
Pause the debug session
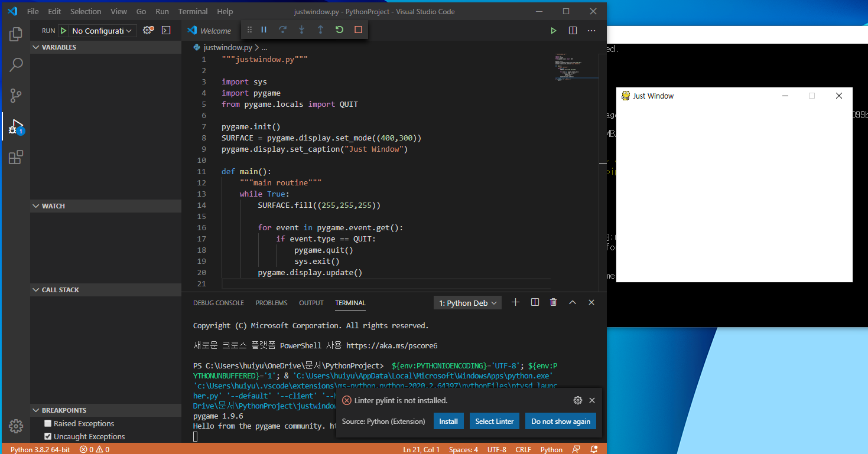264,30
